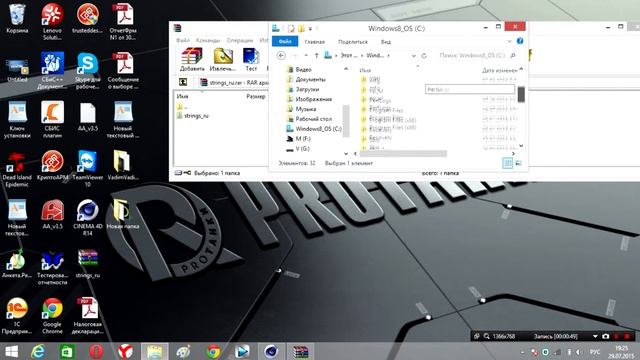Image resolution: width=640 pixels, height=360 pixels.
Task: Switch Explorer to large icons view
Action: tap(518, 163)
